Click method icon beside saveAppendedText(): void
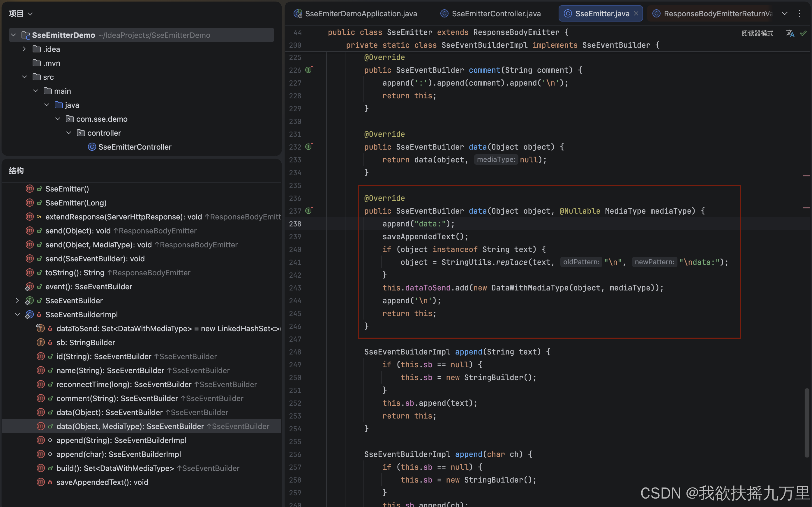The width and height of the screenshot is (812, 507). pos(40,482)
